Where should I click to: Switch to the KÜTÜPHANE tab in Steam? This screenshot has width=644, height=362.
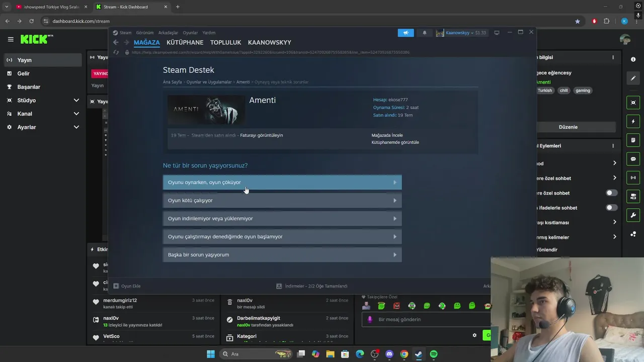tap(185, 43)
